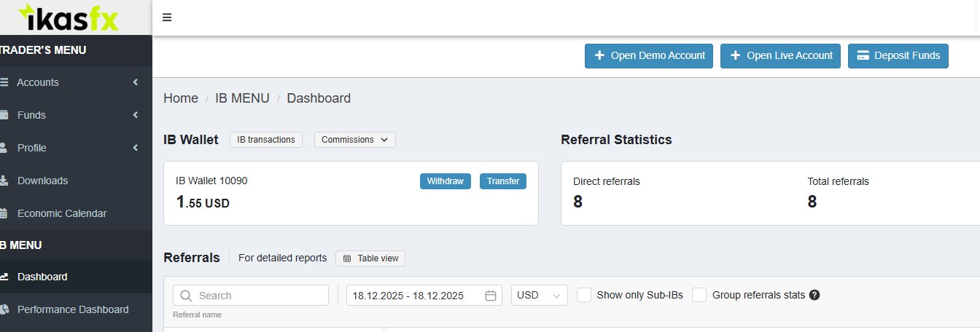
Task: Click the Open Live Account button
Action: pyautogui.click(x=780, y=56)
